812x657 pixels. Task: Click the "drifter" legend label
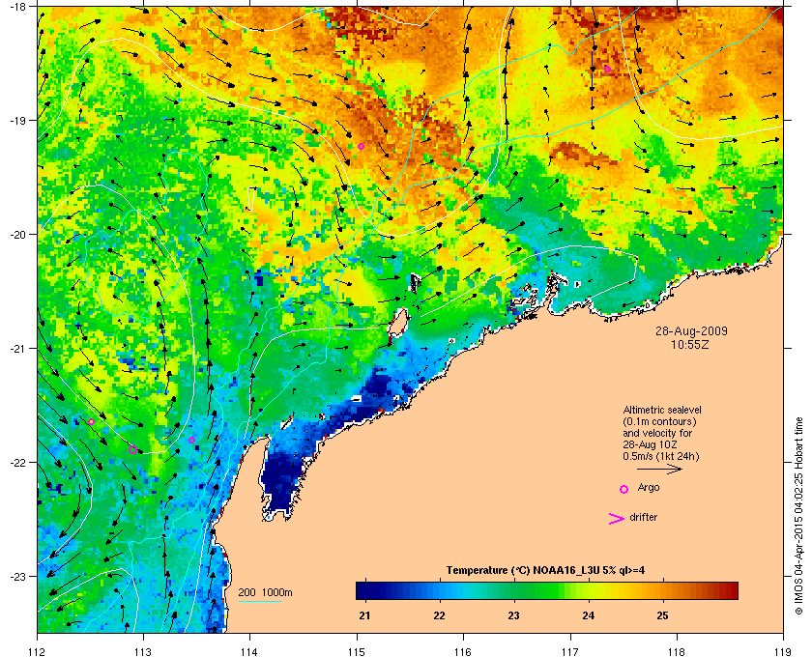tap(643, 517)
